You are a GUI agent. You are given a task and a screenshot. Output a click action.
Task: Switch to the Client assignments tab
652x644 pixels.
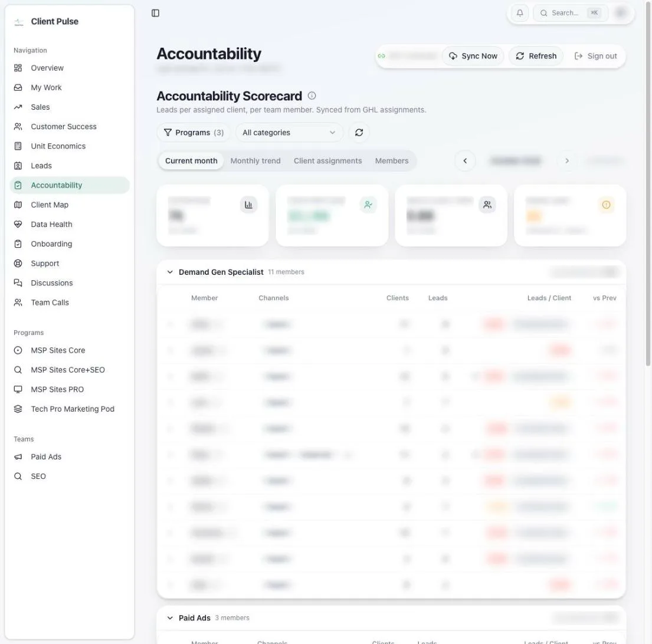[x=327, y=161]
